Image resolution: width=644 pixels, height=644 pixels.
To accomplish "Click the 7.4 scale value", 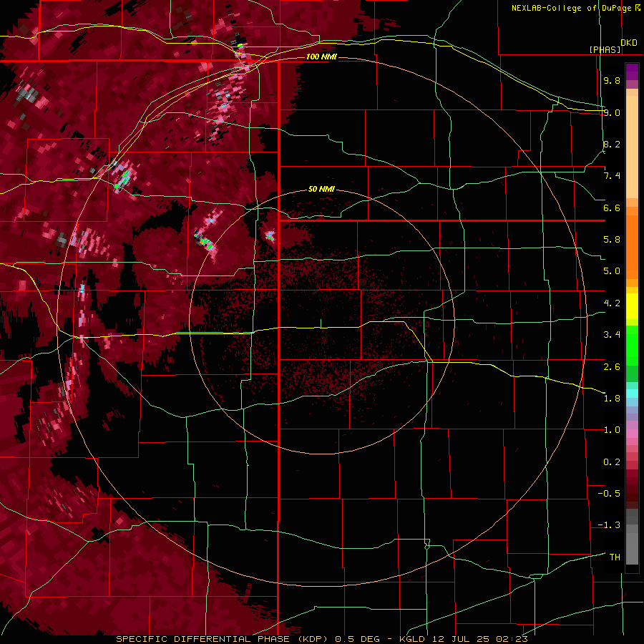I will coord(612,176).
